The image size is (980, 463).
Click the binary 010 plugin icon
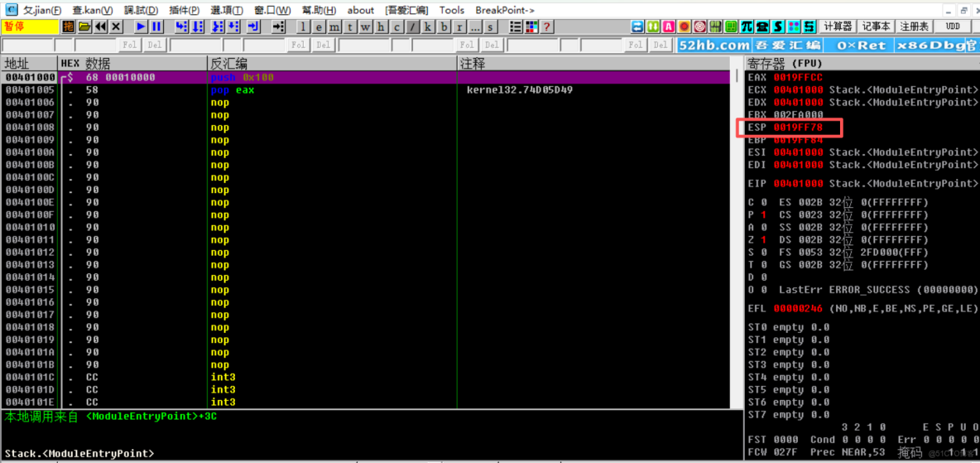pyautogui.click(x=716, y=27)
